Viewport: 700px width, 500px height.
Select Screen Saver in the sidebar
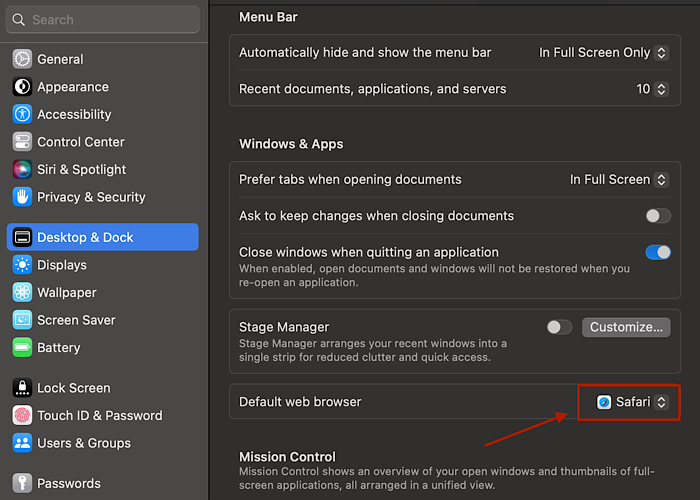[103, 320]
